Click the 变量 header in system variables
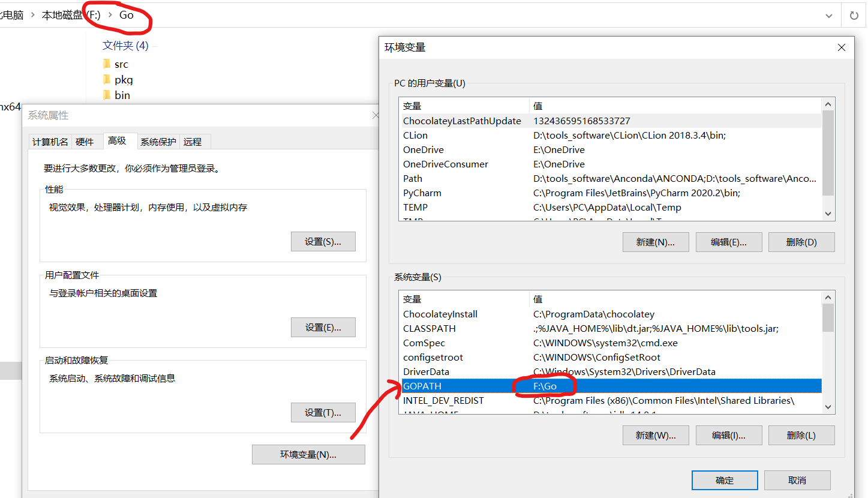 pyautogui.click(x=464, y=299)
